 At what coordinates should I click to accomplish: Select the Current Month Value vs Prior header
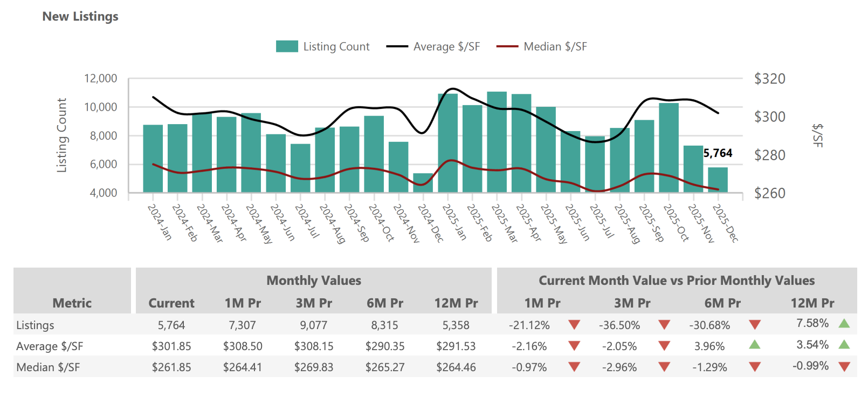[676, 281]
